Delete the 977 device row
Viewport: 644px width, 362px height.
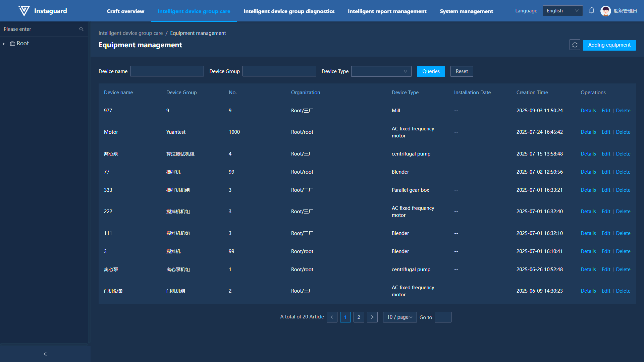pos(623,111)
